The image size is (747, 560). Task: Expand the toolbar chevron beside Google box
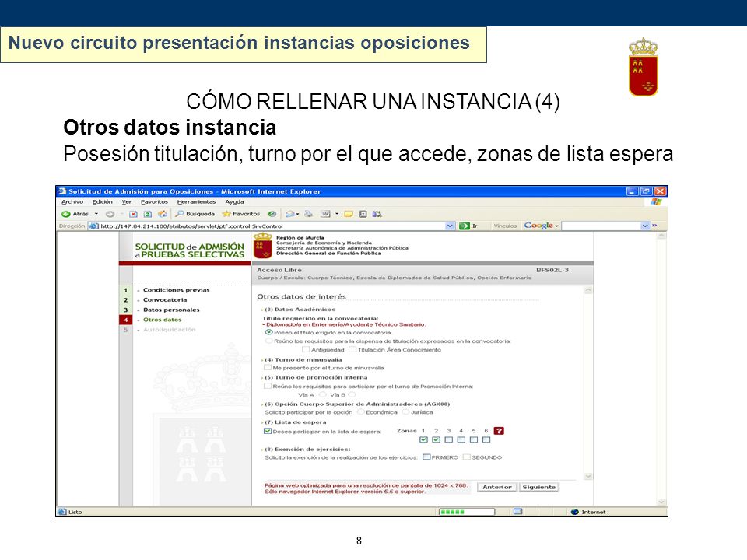click(x=654, y=226)
